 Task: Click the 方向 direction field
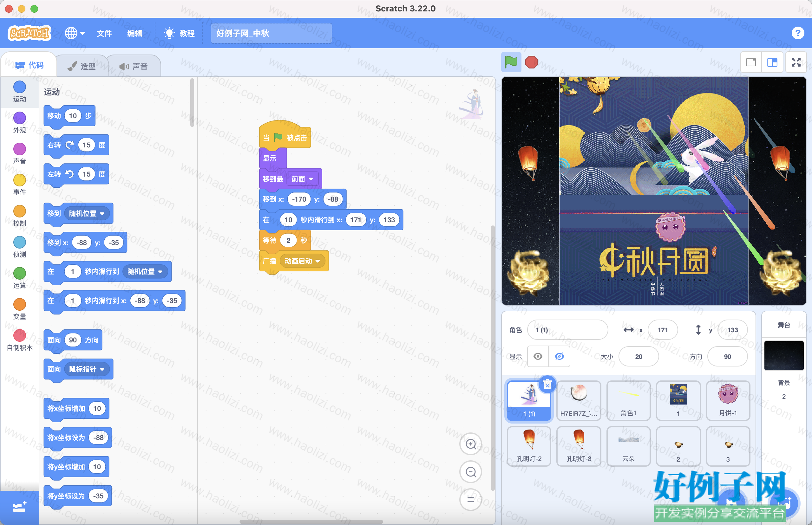coord(727,356)
